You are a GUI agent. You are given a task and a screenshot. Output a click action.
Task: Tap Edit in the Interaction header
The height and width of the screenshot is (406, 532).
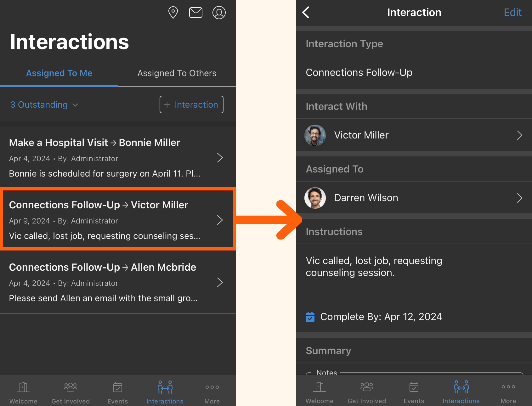tap(512, 13)
